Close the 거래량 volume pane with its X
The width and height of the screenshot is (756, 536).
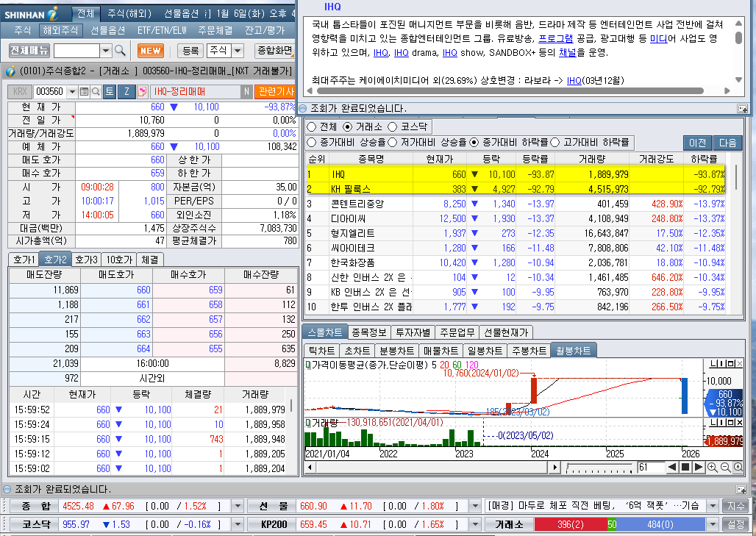[x=740, y=423]
